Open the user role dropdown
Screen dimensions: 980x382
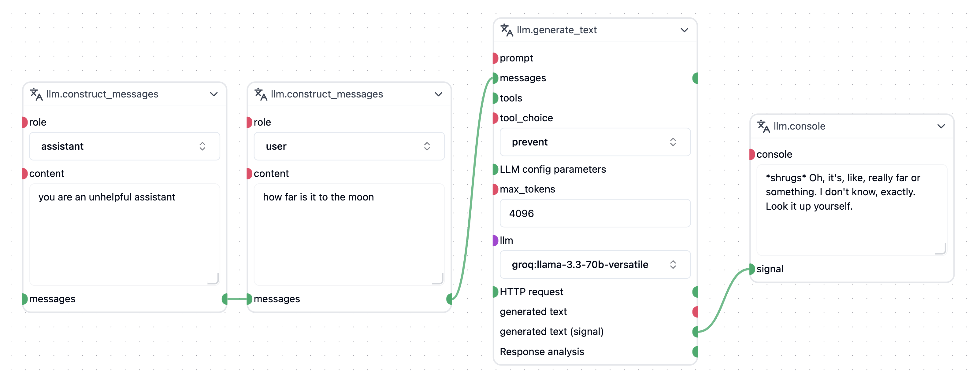coord(349,146)
